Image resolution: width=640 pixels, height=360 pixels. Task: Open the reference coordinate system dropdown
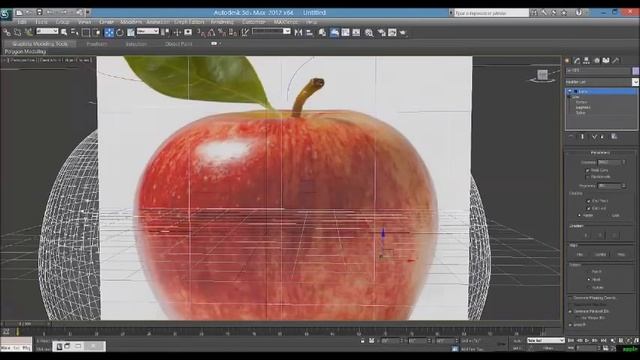pyautogui.click(x=147, y=31)
